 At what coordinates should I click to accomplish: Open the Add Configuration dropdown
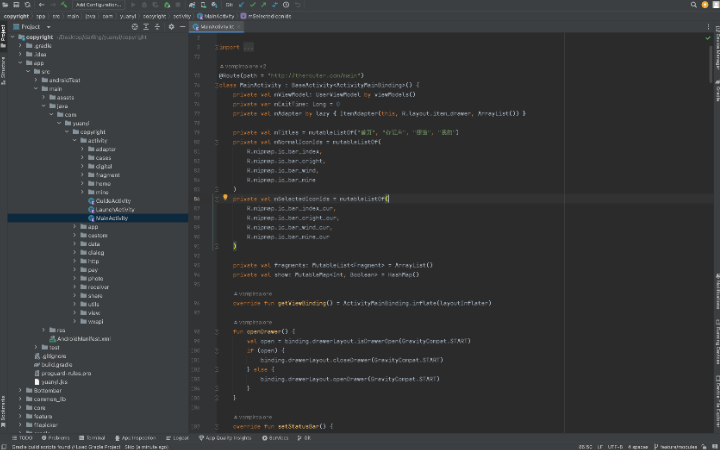pyautogui.click(x=99, y=5)
